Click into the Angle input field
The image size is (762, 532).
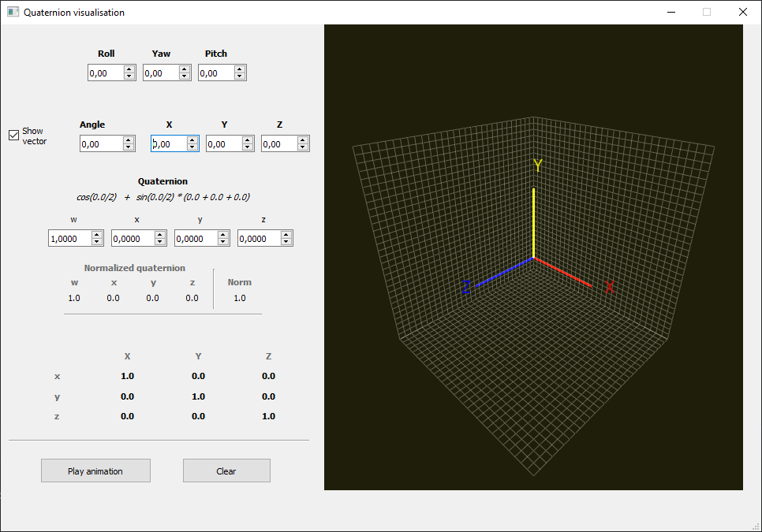coord(100,143)
